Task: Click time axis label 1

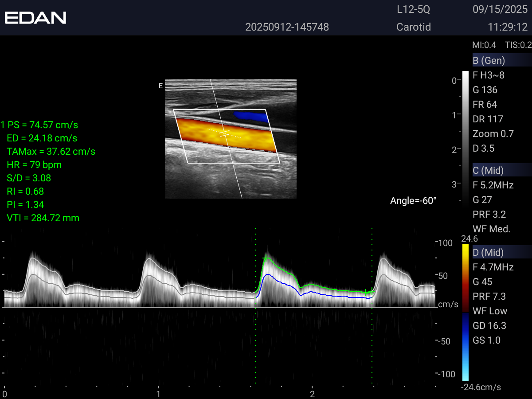Action: tap(158, 394)
